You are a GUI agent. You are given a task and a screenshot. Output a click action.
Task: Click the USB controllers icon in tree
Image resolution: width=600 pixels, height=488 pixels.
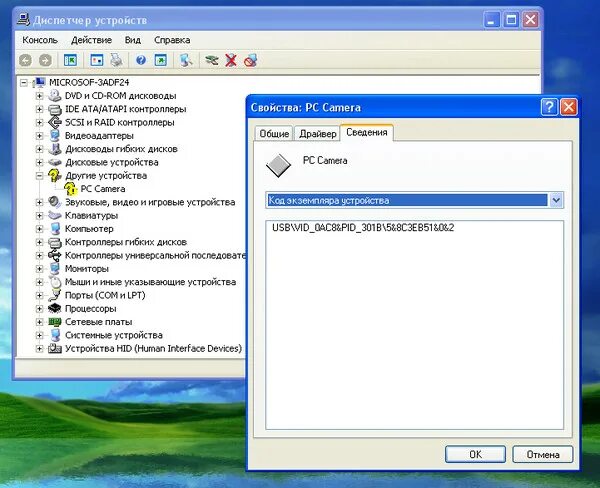(x=55, y=255)
